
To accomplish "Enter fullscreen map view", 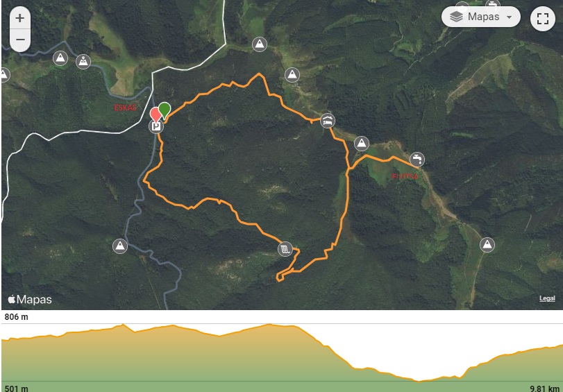I will pos(543,19).
